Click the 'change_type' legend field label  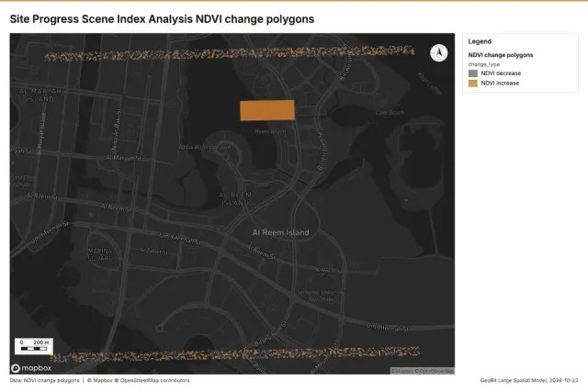[484, 64]
